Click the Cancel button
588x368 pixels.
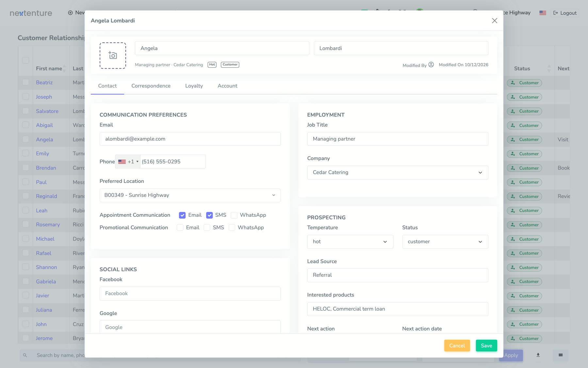click(457, 345)
